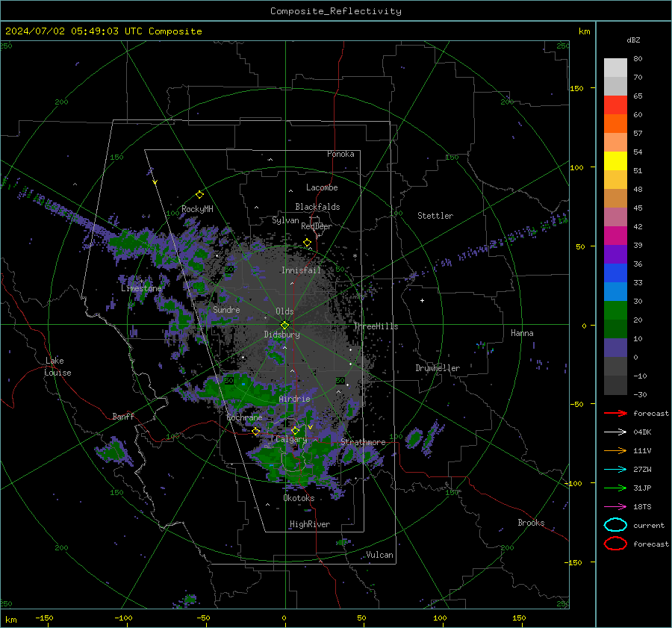Click the Sundre city label
The height and width of the screenshot is (628, 672).
click(226, 309)
